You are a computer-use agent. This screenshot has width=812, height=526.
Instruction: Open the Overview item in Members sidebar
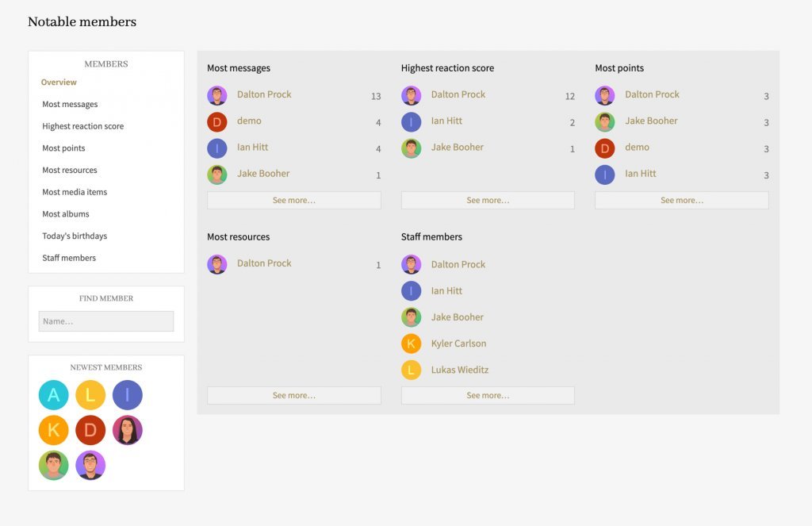pyautogui.click(x=59, y=83)
